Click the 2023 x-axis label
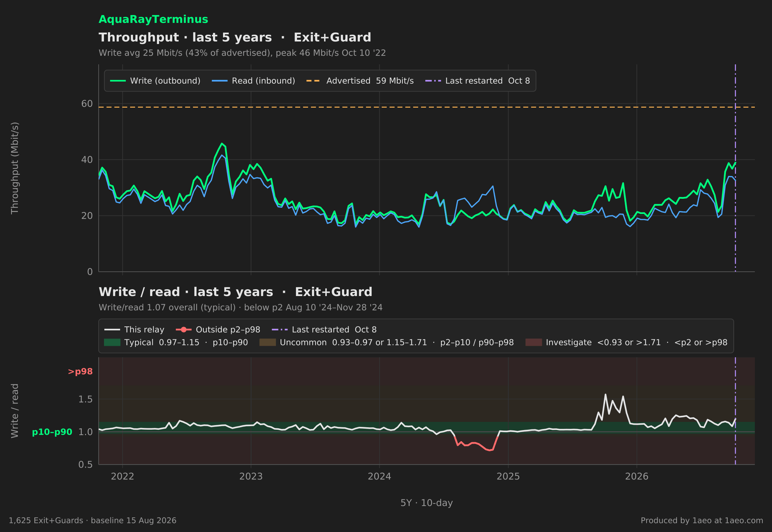Screen dimensions: 772x532 coord(251,476)
